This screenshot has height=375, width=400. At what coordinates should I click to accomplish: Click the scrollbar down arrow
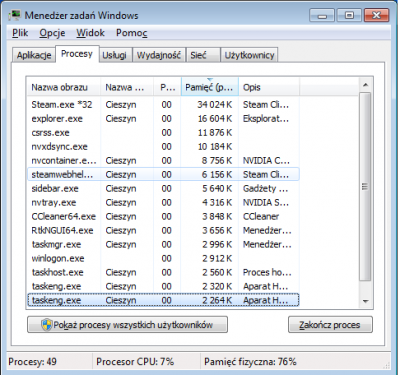coord(366,301)
